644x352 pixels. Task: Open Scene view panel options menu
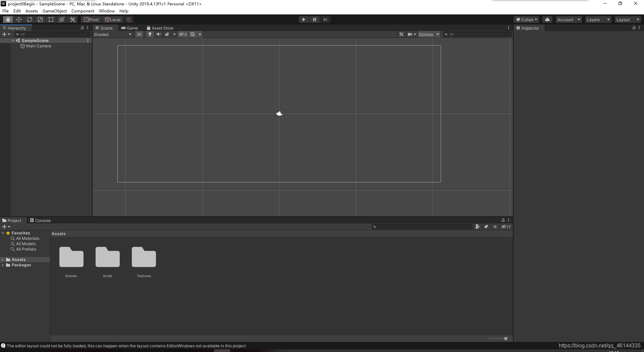click(508, 28)
